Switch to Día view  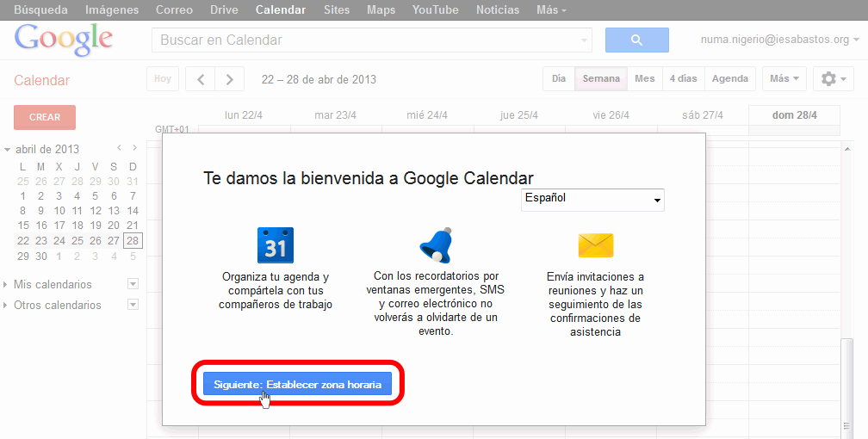(559, 78)
